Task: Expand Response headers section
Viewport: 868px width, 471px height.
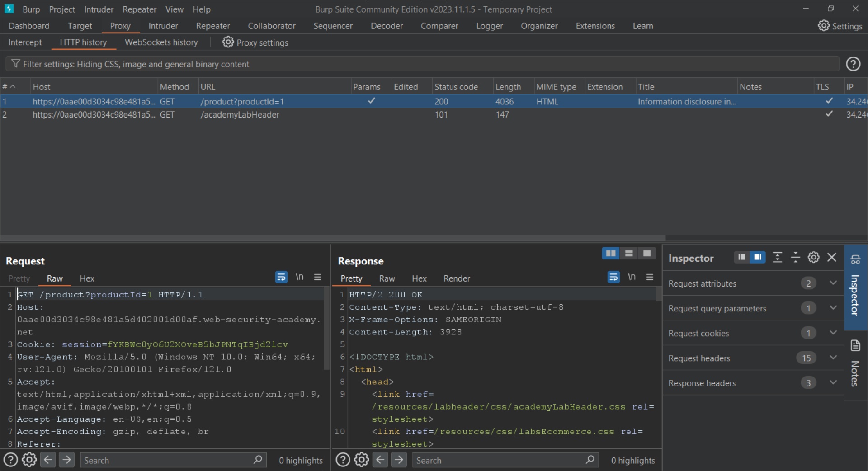Action: point(833,383)
